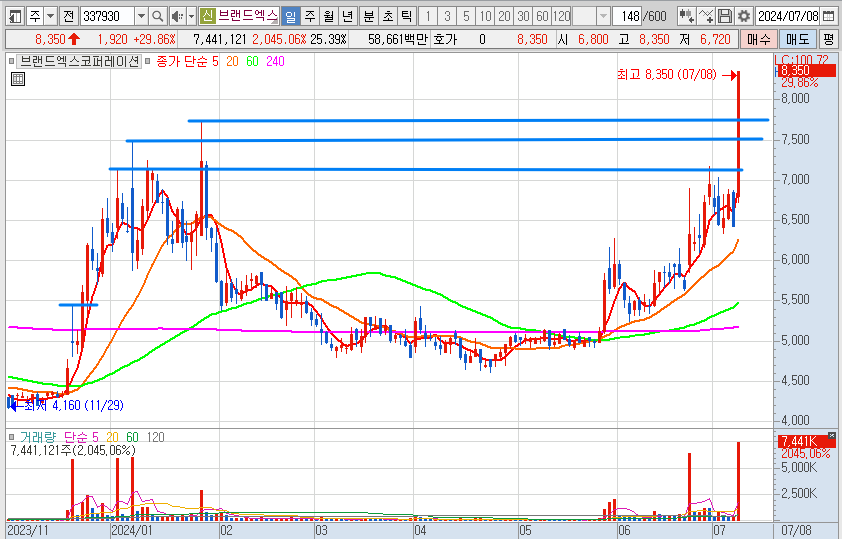This screenshot has height=539, width=842.
Task: Click the grid data table icon on chart
Action: 18,79
